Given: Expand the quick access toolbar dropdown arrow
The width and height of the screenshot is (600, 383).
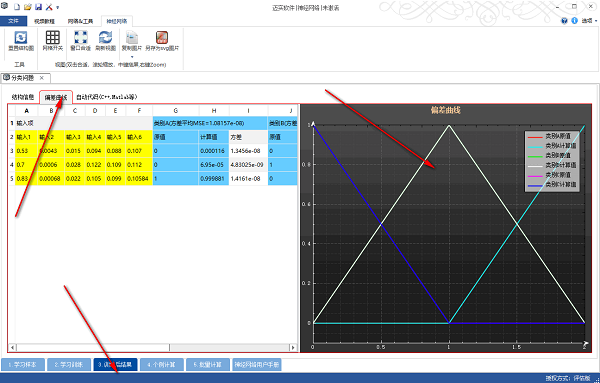Looking at the screenshot, I should tap(58, 8).
